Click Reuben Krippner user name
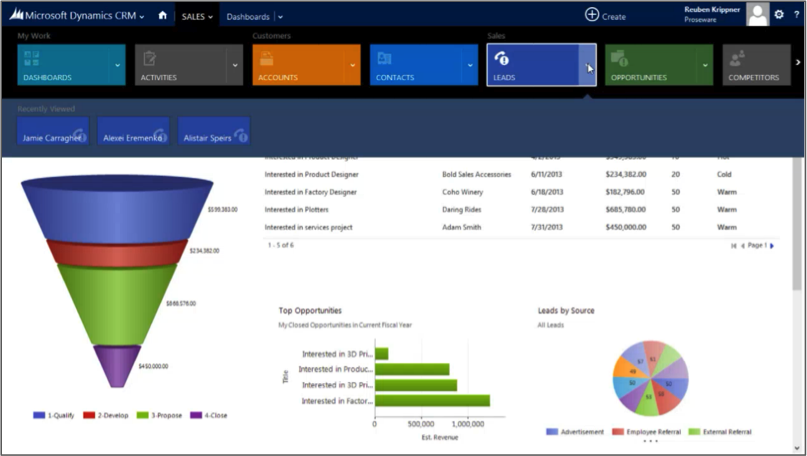The height and width of the screenshot is (456, 807). (x=712, y=9)
